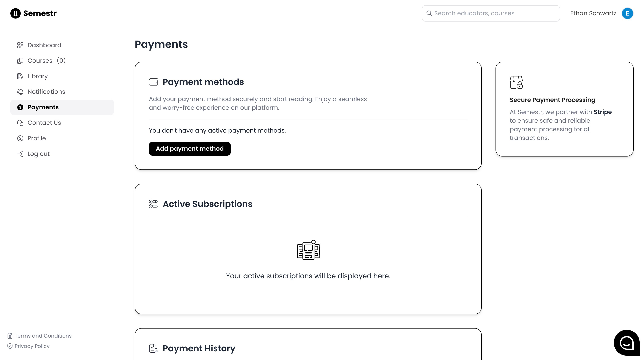
Task: Click the Log out arrow icon
Action: (x=20, y=154)
